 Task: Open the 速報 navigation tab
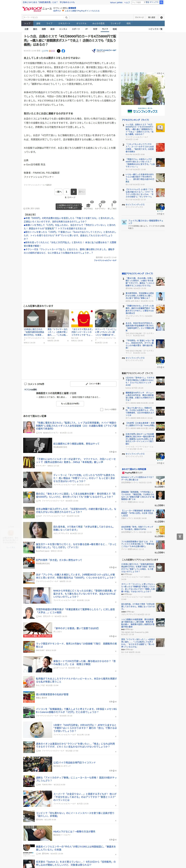point(38,23)
